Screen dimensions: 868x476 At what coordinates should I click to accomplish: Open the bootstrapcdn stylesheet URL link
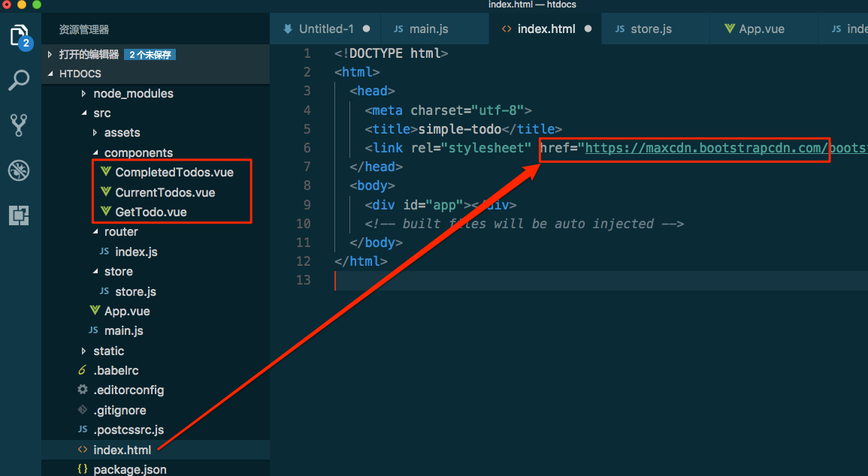[726, 148]
